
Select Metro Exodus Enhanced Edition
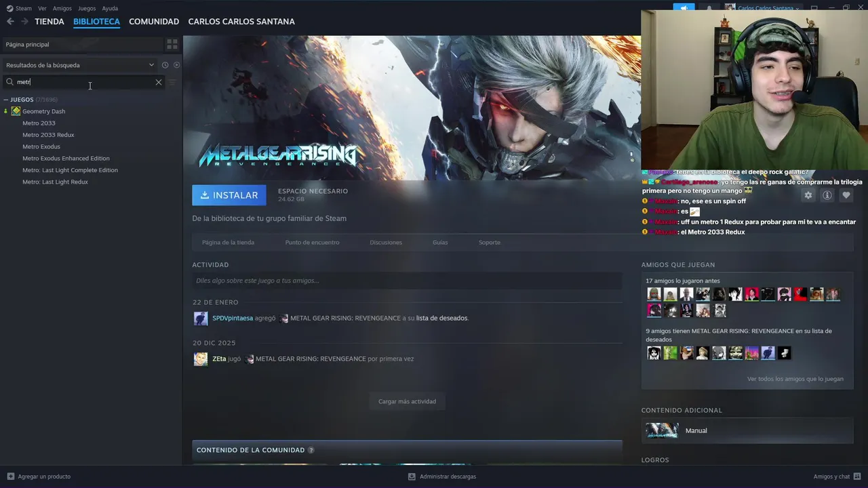click(x=66, y=159)
